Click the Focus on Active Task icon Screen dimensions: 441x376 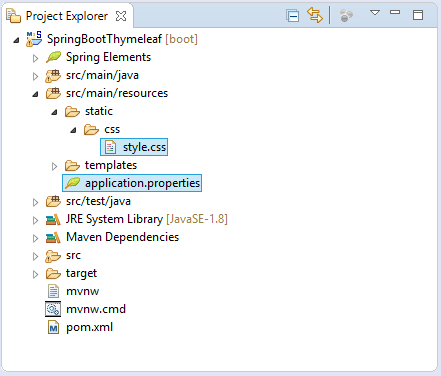coord(346,16)
